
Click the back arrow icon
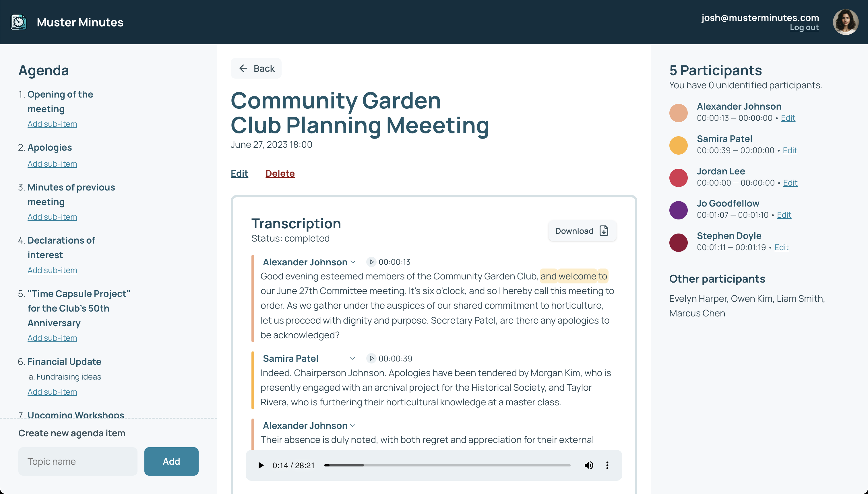(x=243, y=68)
